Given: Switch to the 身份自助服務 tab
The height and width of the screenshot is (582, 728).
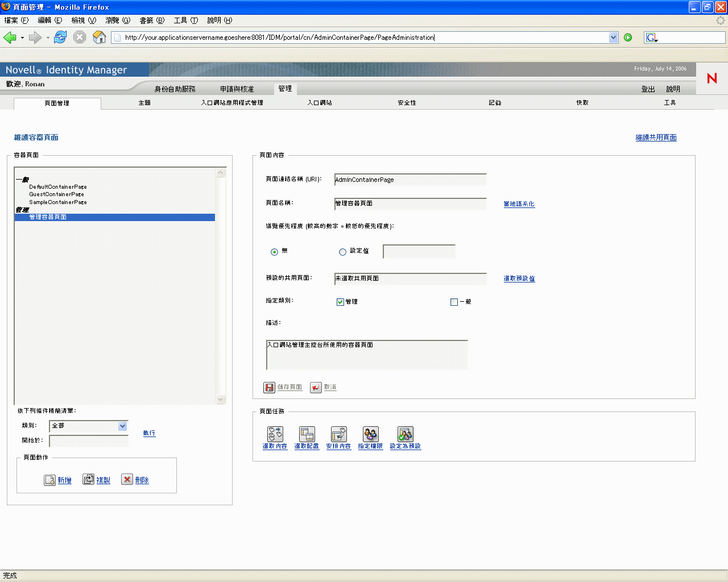Looking at the screenshot, I should (175, 89).
